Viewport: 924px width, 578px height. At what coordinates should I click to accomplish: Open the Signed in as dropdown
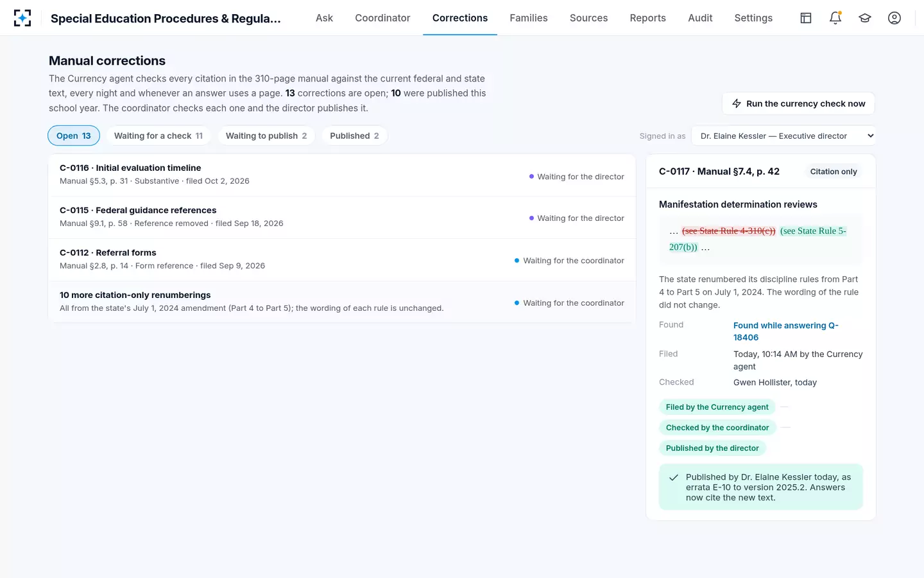click(x=783, y=136)
